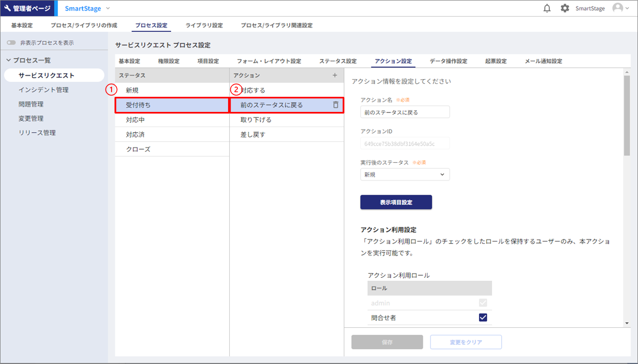Open the ライブラリ設定 menu tab
This screenshot has height=364, width=638.
(204, 25)
